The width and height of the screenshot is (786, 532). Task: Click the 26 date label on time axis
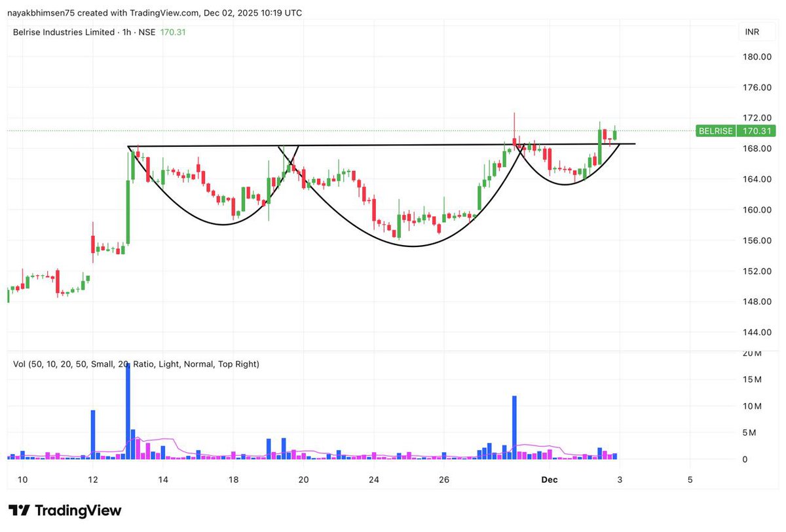(x=444, y=480)
